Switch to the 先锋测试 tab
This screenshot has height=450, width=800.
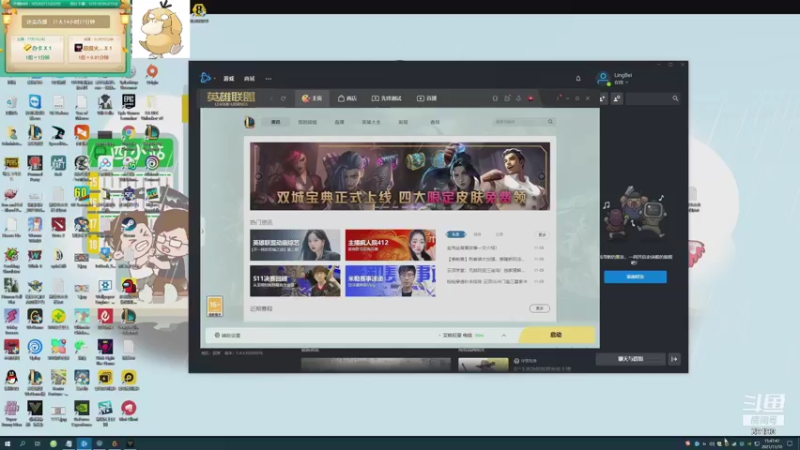click(386, 98)
